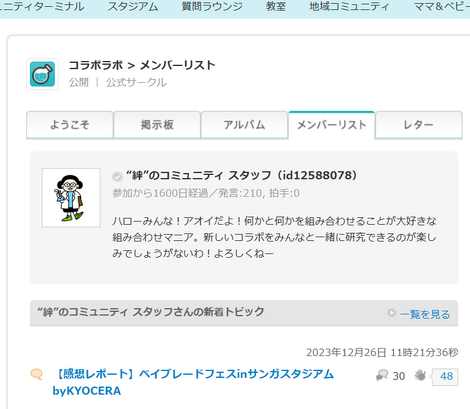The height and width of the screenshot is (409, 470).
Task: Switch to the ようこそ tab
Action: [70, 125]
